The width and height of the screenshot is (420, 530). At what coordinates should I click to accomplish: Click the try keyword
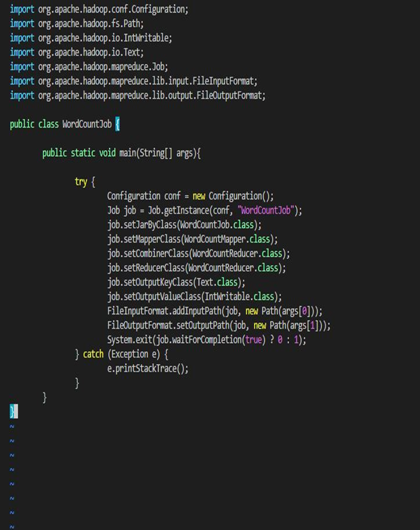(x=81, y=182)
